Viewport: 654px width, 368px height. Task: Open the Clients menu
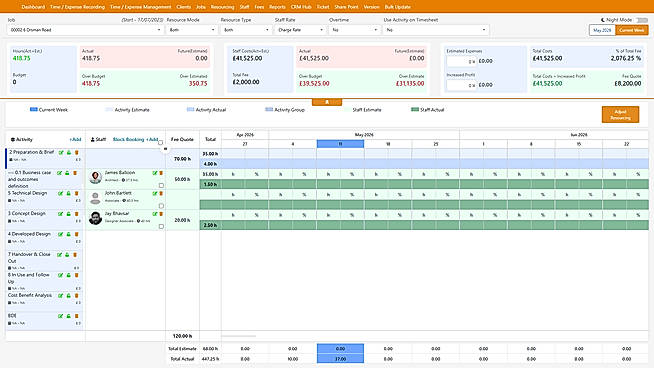pos(184,7)
